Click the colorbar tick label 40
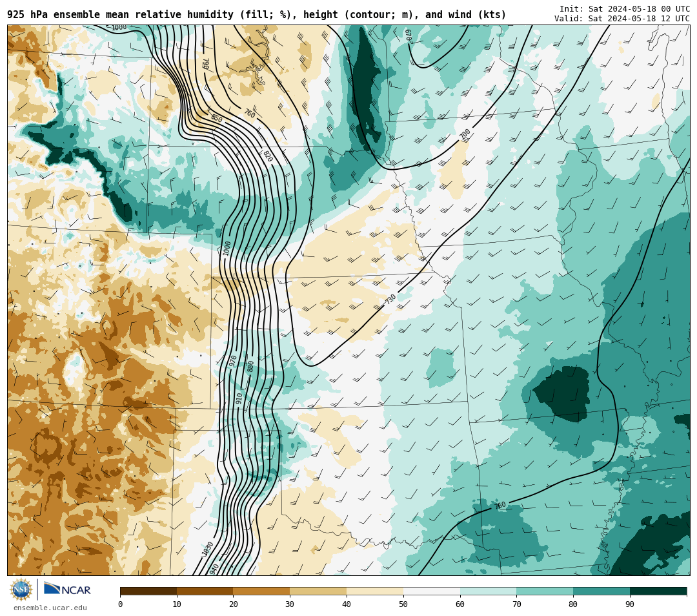 pyautogui.click(x=347, y=604)
